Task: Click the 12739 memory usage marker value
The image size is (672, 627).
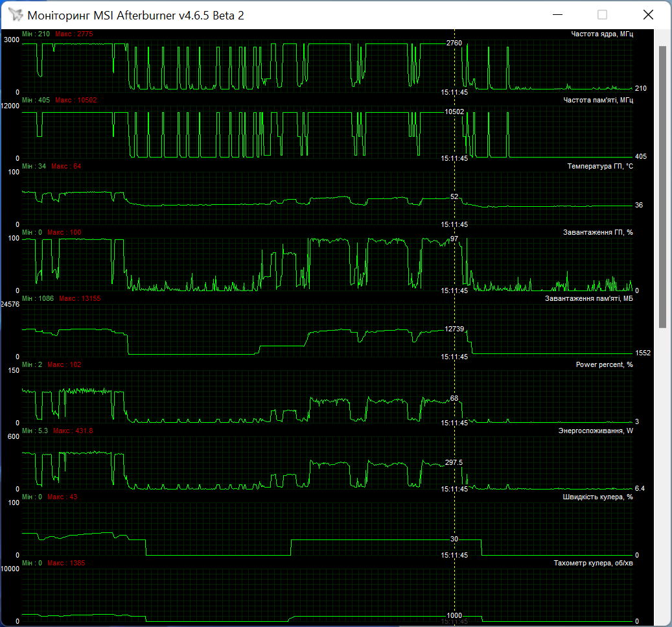Action: 454,329
